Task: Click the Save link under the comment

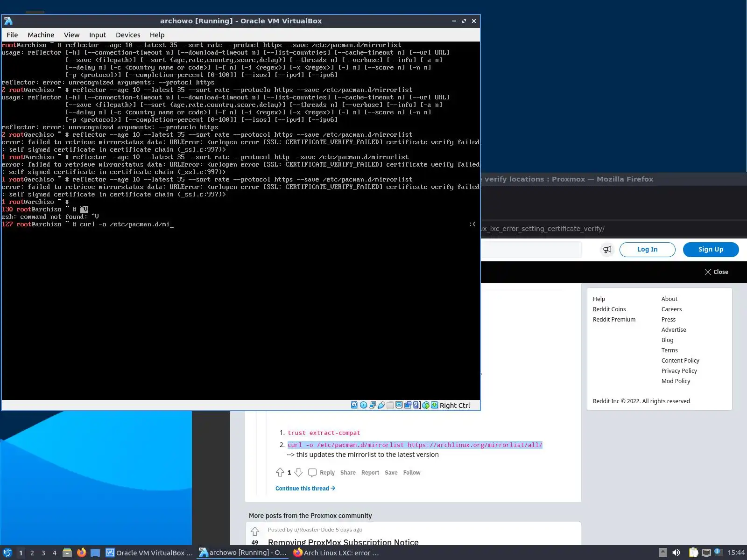Action: (391, 473)
